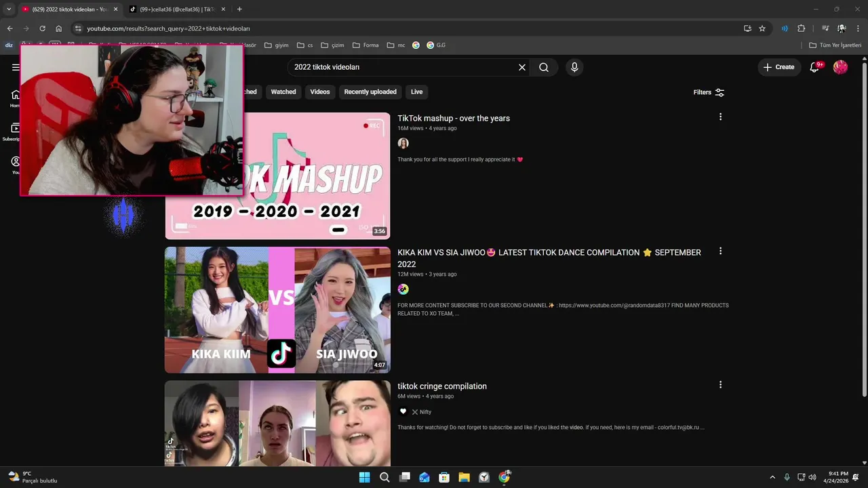Open Chrome profile avatar in toolbar

click(841, 28)
